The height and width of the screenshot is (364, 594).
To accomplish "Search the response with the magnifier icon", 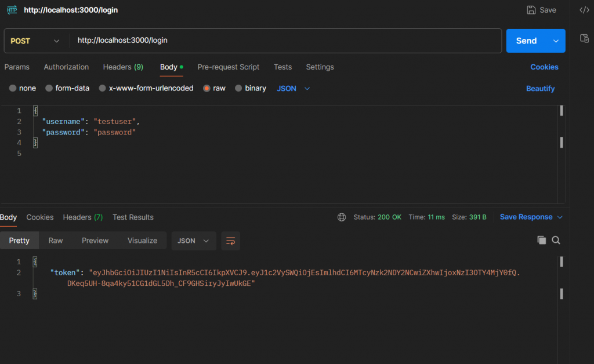I will click(556, 240).
